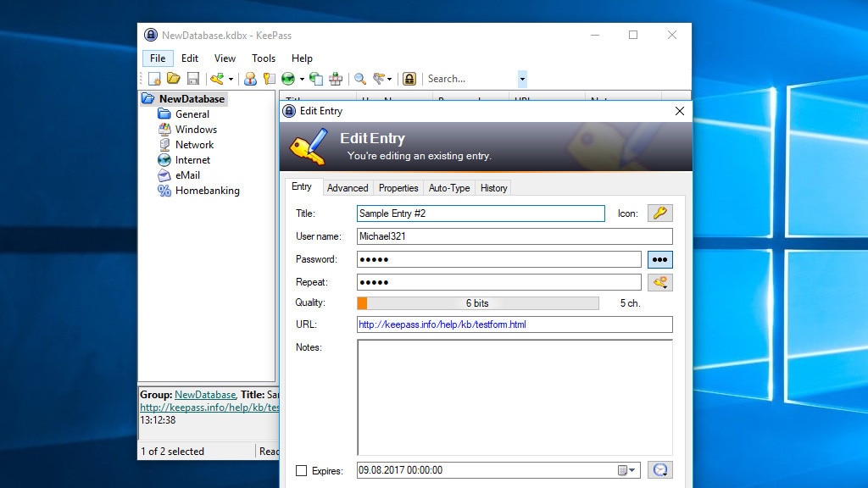Switch to the Advanced tab

(x=347, y=188)
